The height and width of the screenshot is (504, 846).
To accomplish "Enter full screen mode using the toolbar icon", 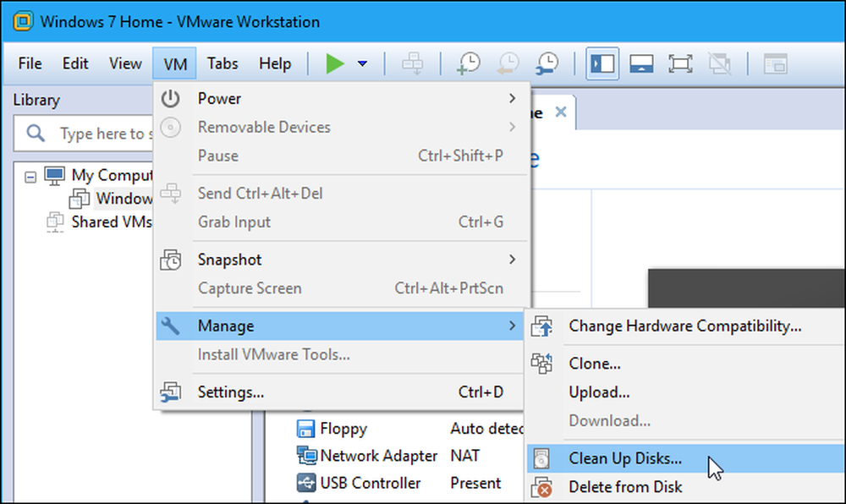I will pyautogui.click(x=680, y=63).
